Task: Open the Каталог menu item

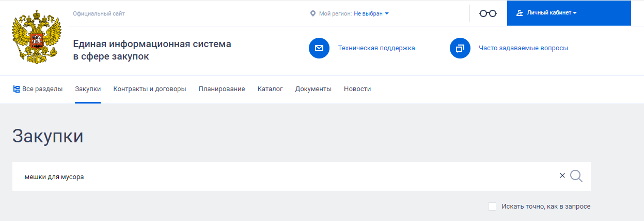Action: point(270,89)
